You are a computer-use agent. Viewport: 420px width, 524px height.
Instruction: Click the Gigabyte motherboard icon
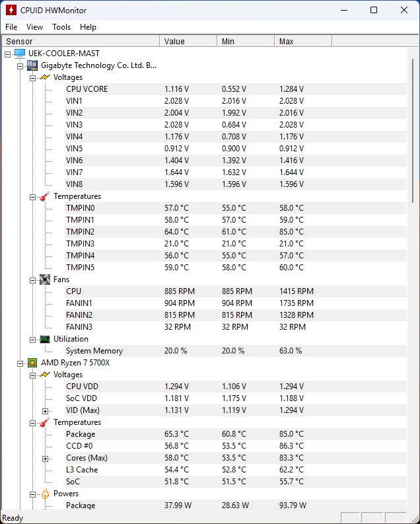click(32, 65)
